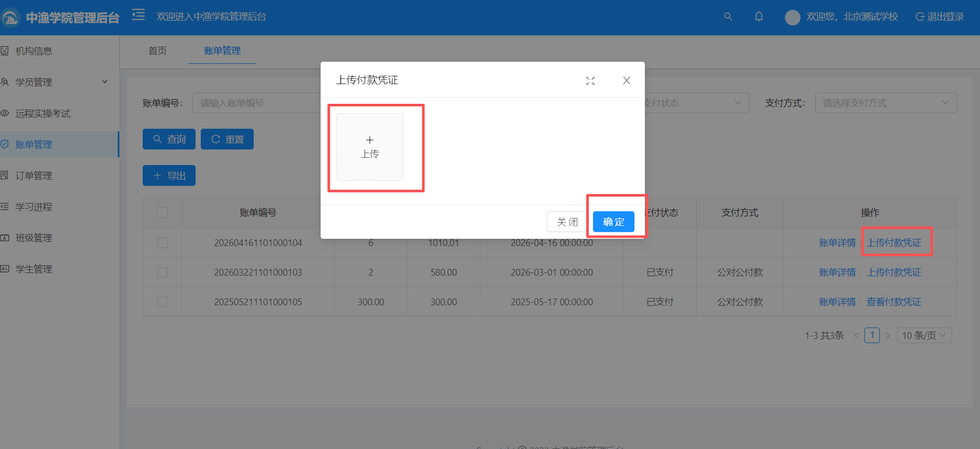Open 账单详情 for bill 202505211101000105
980x449 pixels.
[x=837, y=302]
